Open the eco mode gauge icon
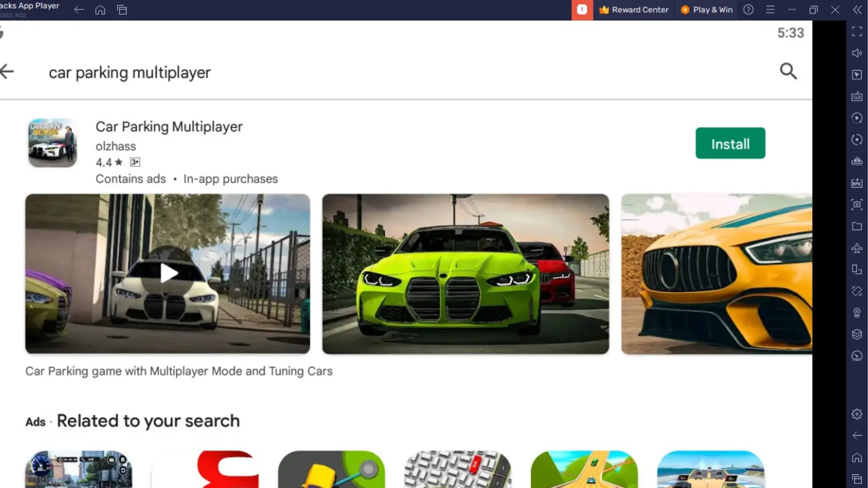The height and width of the screenshot is (488, 868). point(857,356)
